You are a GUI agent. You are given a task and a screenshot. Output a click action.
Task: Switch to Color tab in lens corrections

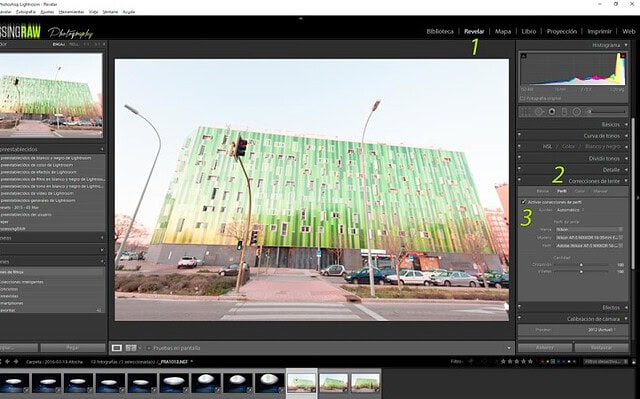pos(580,191)
